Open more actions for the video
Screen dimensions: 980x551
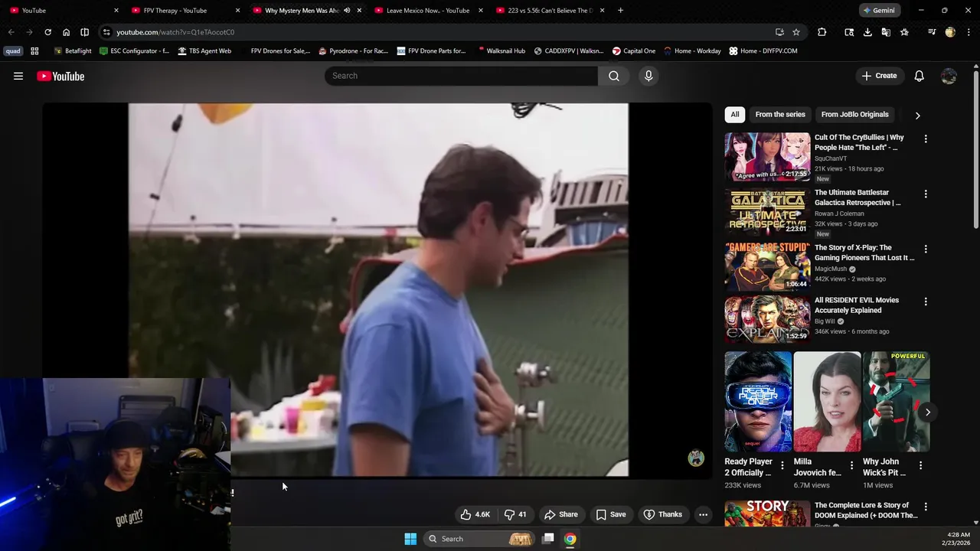pos(703,514)
